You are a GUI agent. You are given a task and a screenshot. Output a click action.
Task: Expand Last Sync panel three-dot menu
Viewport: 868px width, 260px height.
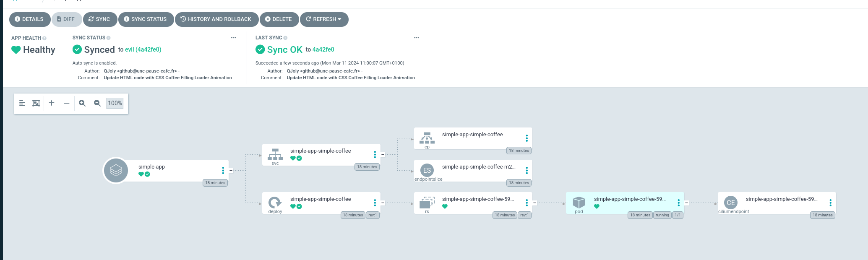[x=417, y=38]
